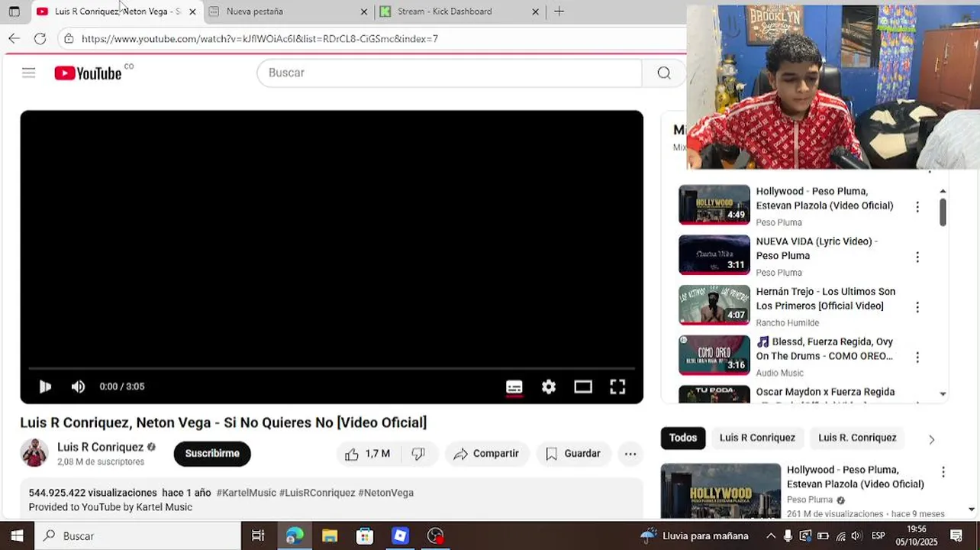Open options for Hernán Trejo playlist item
The width and height of the screenshot is (980, 550).
point(917,307)
